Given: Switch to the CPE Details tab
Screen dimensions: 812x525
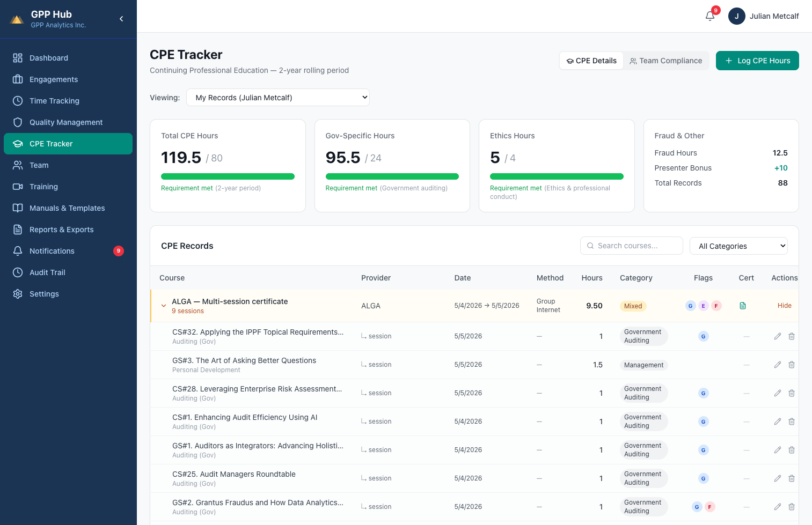Looking at the screenshot, I should coord(591,61).
